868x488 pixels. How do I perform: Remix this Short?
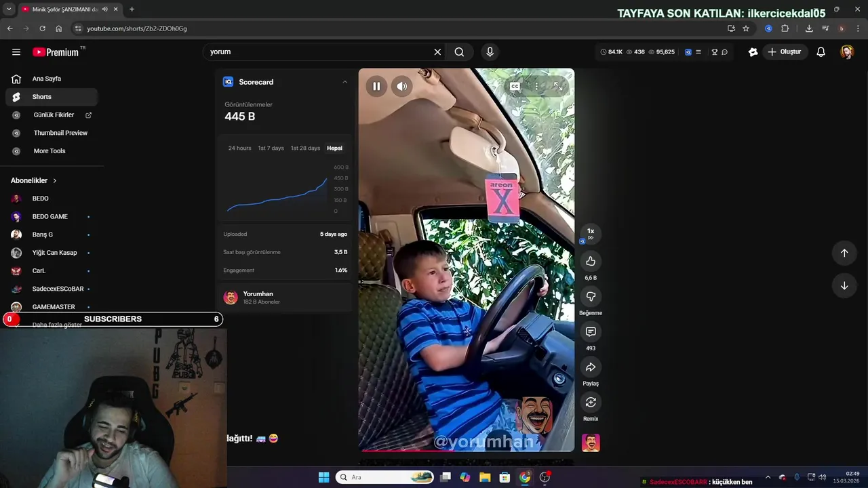tap(591, 403)
